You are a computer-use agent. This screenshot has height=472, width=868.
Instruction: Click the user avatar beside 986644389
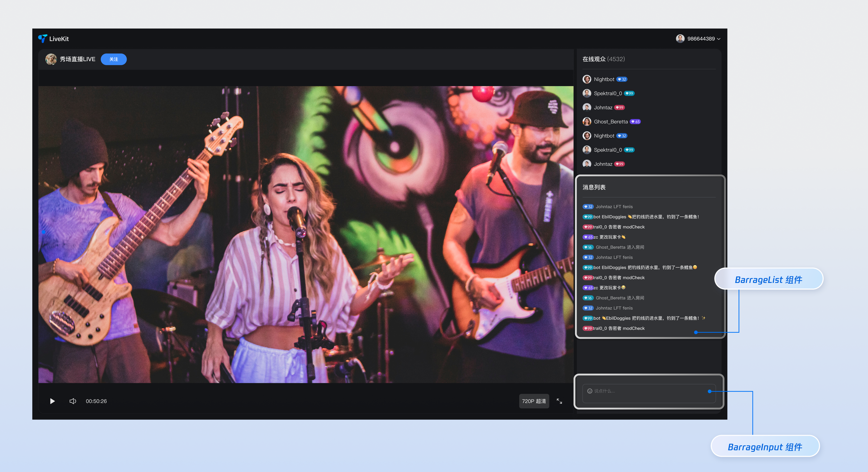click(x=680, y=38)
